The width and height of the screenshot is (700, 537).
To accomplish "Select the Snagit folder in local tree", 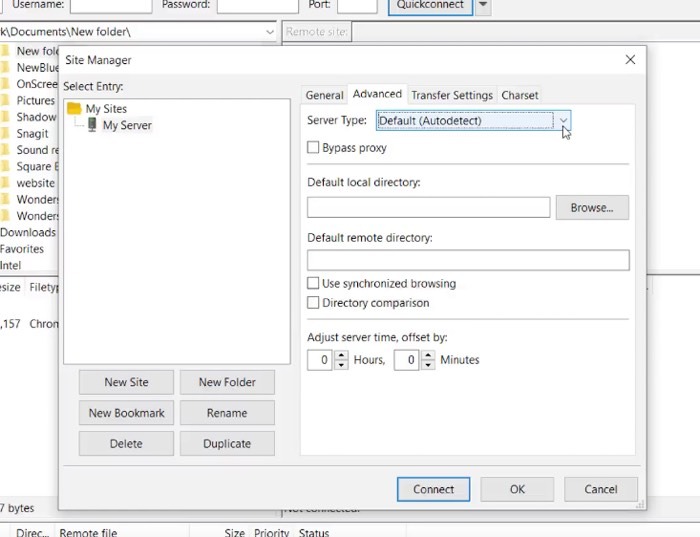I will pyautogui.click(x=32, y=133).
